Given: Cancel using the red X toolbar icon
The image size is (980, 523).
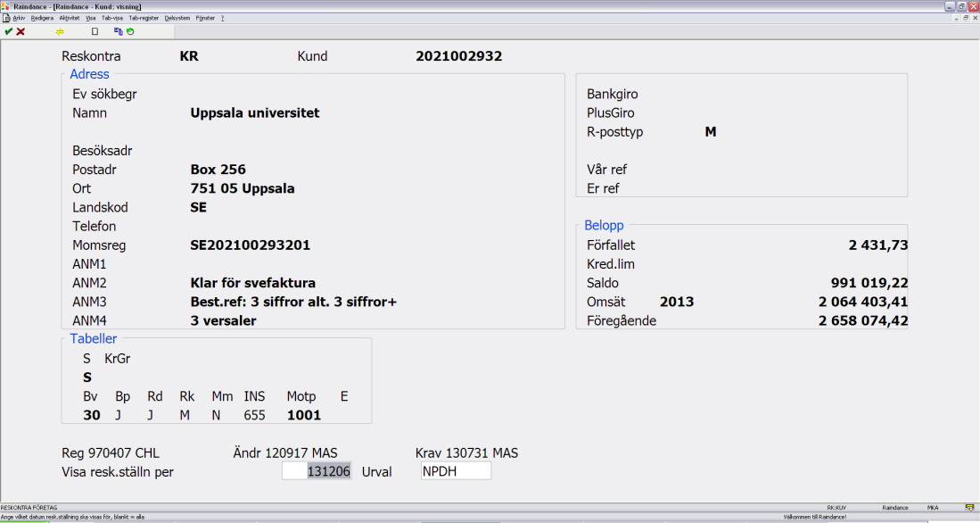Looking at the screenshot, I should (x=21, y=31).
